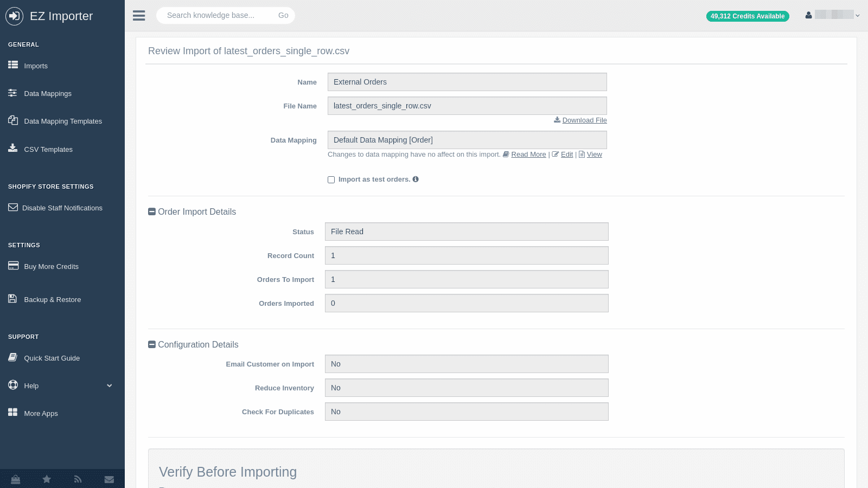Click the Email Customer on Import field
Image resolution: width=868 pixels, height=488 pixels.
467,364
